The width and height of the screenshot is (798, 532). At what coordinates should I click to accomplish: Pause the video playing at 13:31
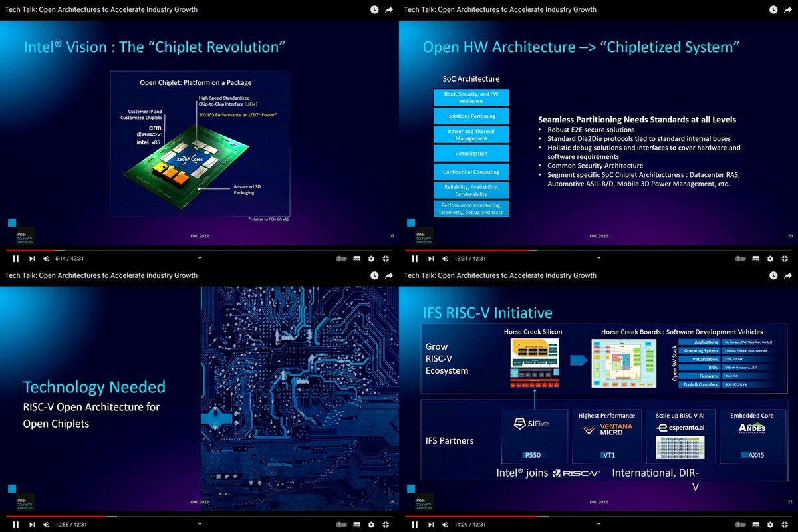pyautogui.click(x=414, y=259)
